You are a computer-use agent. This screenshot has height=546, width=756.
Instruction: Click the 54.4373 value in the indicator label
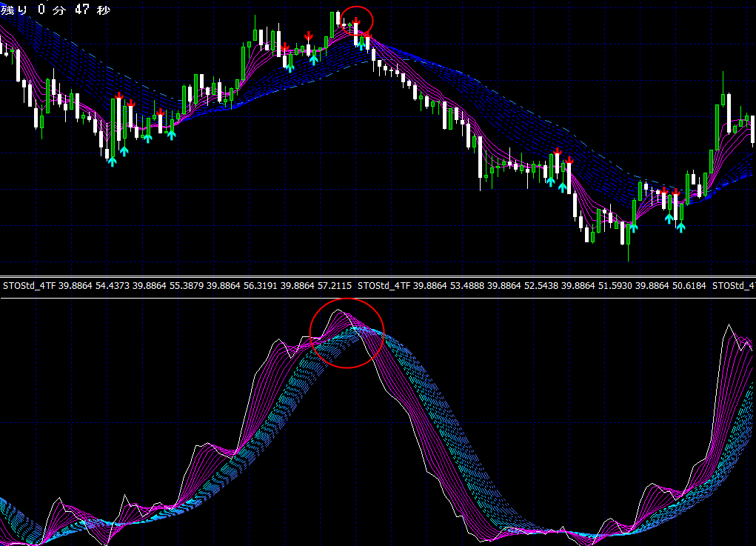point(113,285)
